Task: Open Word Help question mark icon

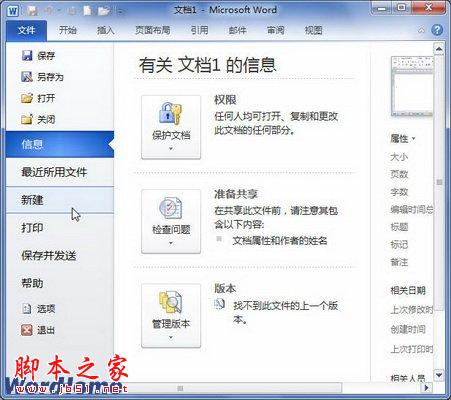Action: [437, 30]
